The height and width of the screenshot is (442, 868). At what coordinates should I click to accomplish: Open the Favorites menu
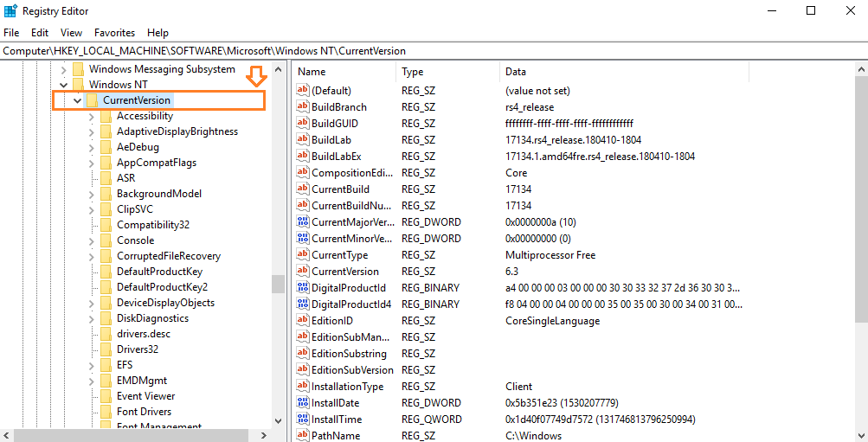(x=114, y=33)
